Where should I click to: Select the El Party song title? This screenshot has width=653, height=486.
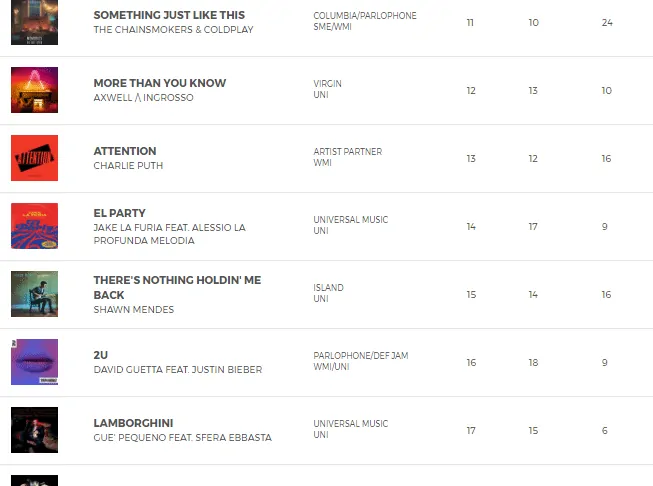click(119, 213)
